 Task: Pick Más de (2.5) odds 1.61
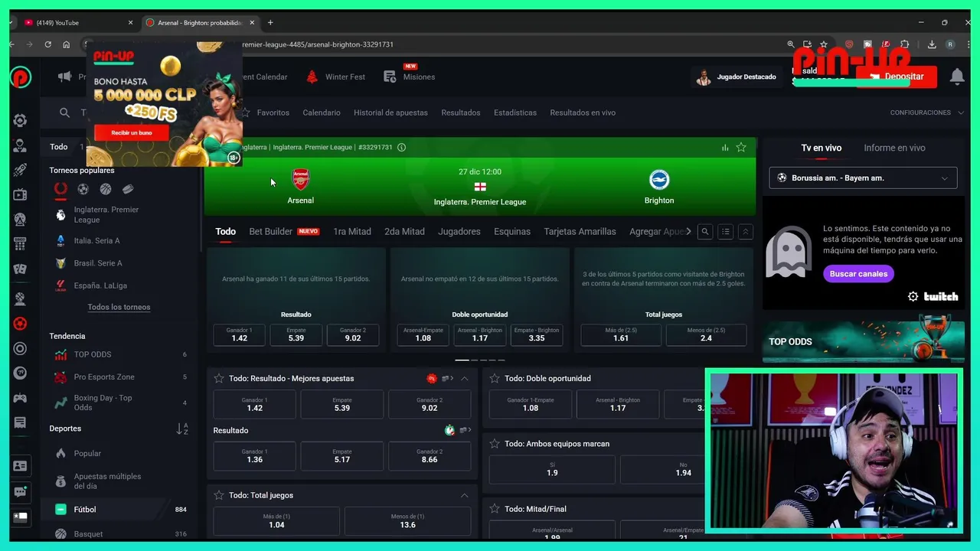(x=621, y=334)
